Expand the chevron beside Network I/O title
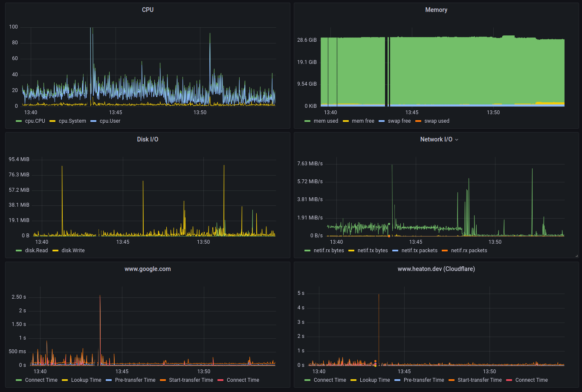The width and height of the screenshot is (582, 392). tap(457, 140)
